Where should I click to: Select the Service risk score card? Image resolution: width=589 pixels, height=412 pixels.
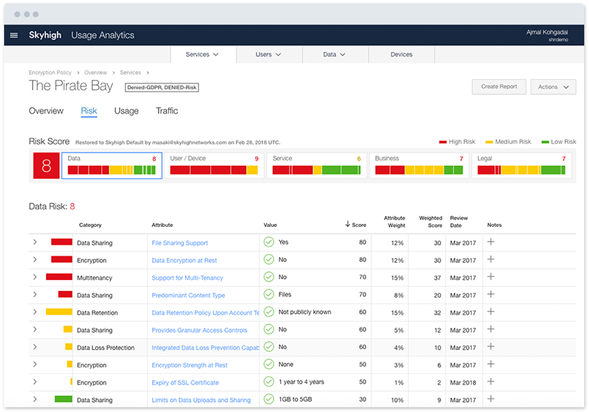316,166
